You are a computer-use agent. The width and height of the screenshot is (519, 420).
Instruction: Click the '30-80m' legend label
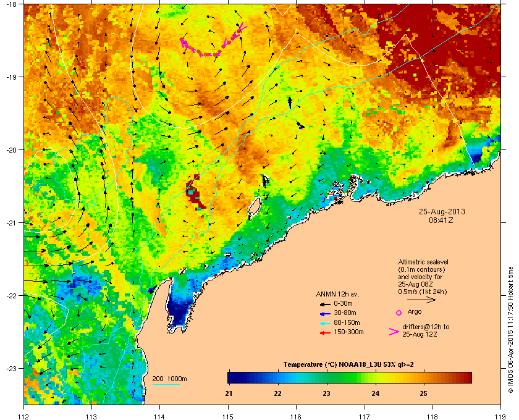(345, 313)
